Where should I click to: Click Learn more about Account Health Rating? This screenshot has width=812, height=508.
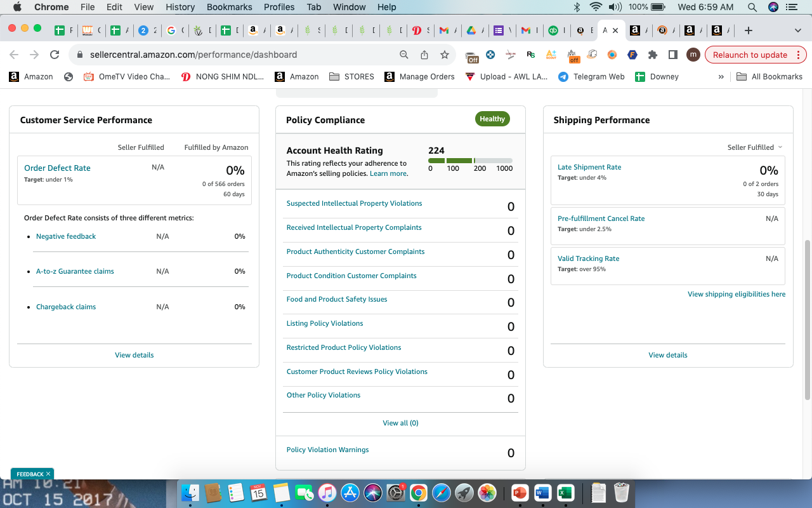coord(388,173)
